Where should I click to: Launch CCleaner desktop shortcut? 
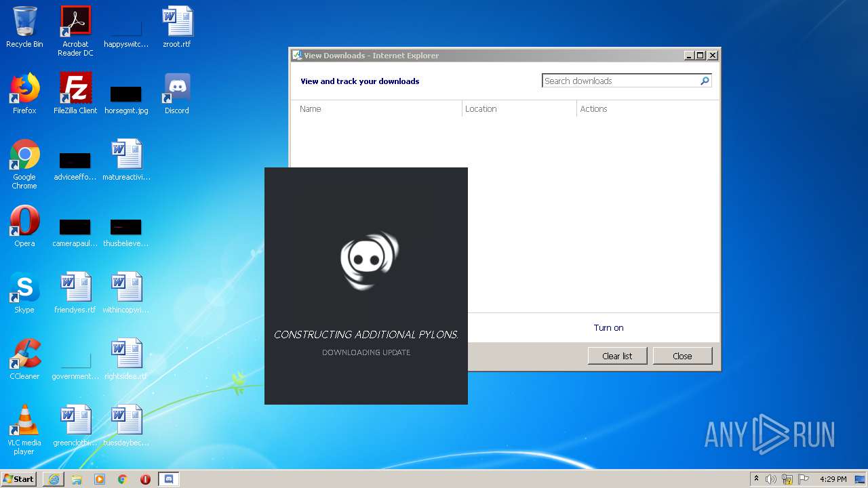[24, 360]
